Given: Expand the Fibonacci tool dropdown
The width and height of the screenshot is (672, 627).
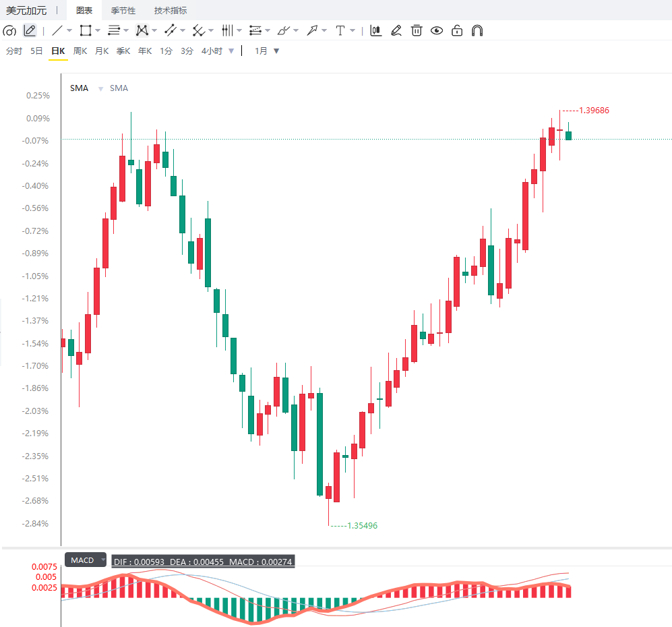Looking at the screenshot, I should point(268,31).
